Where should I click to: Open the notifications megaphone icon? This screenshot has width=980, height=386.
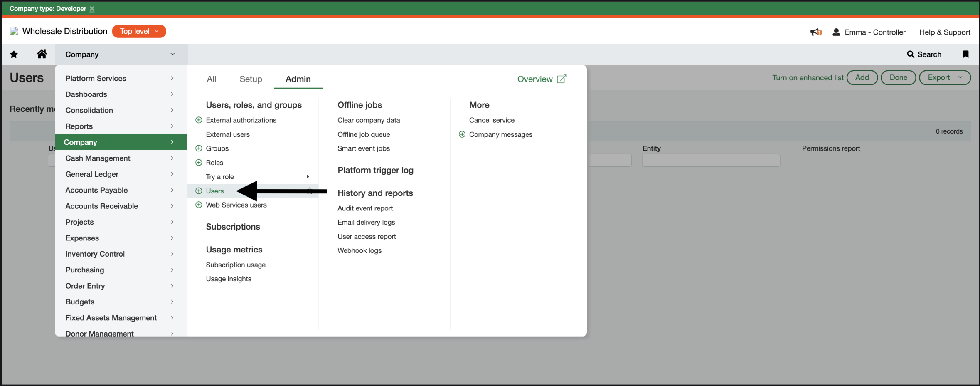coord(815,32)
